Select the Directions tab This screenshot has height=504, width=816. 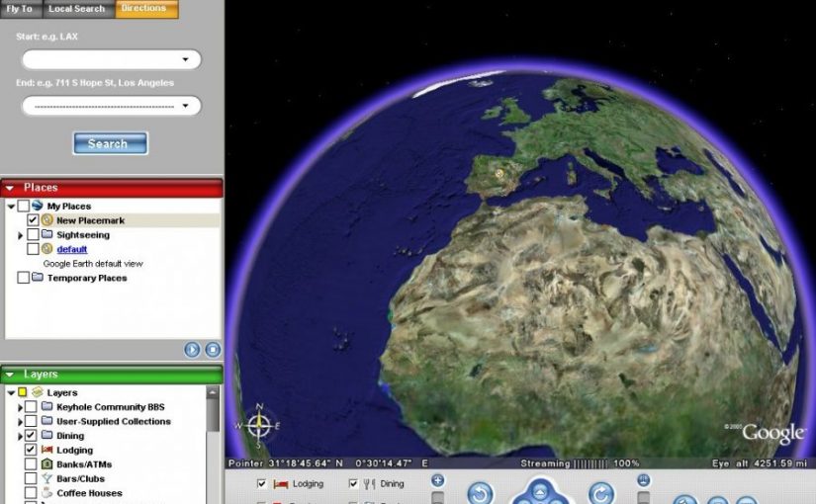tap(146, 9)
